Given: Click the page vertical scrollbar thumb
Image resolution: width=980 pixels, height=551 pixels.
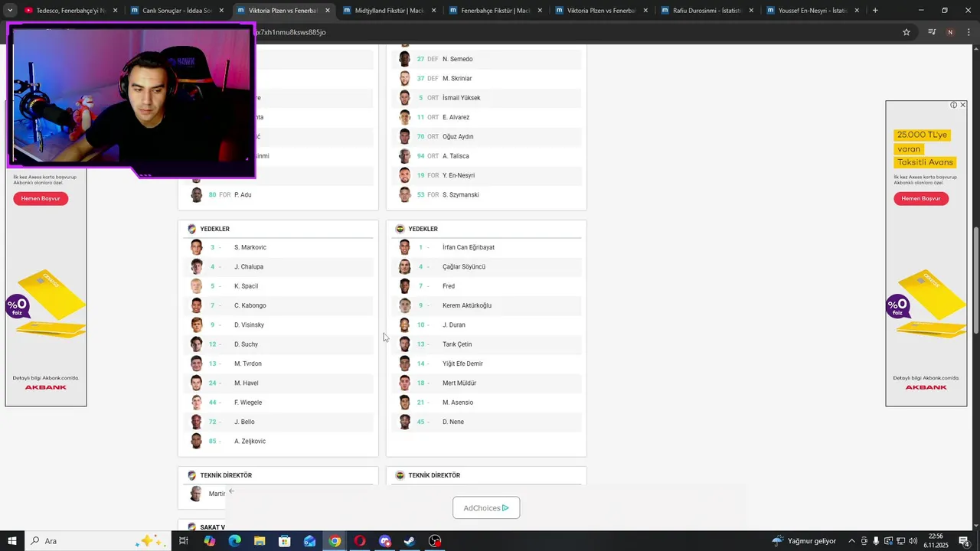Looking at the screenshot, I should [975, 281].
